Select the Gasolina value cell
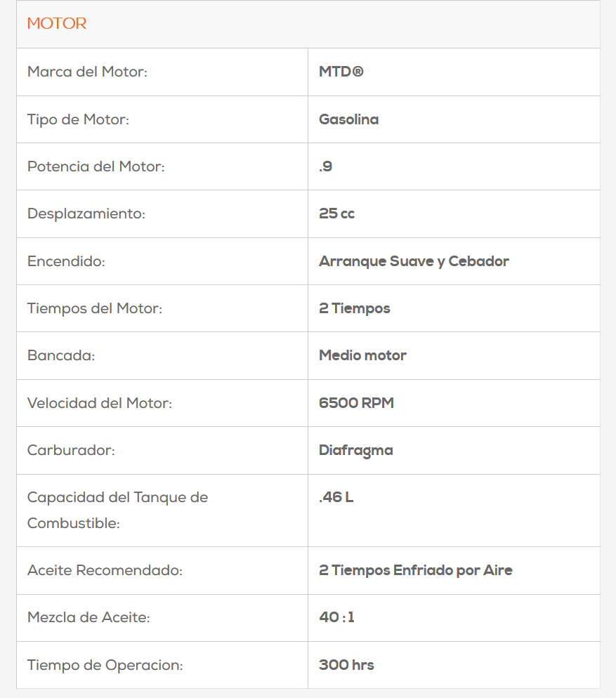The width and height of the screenshot is (616, 698). pos(348,119)
